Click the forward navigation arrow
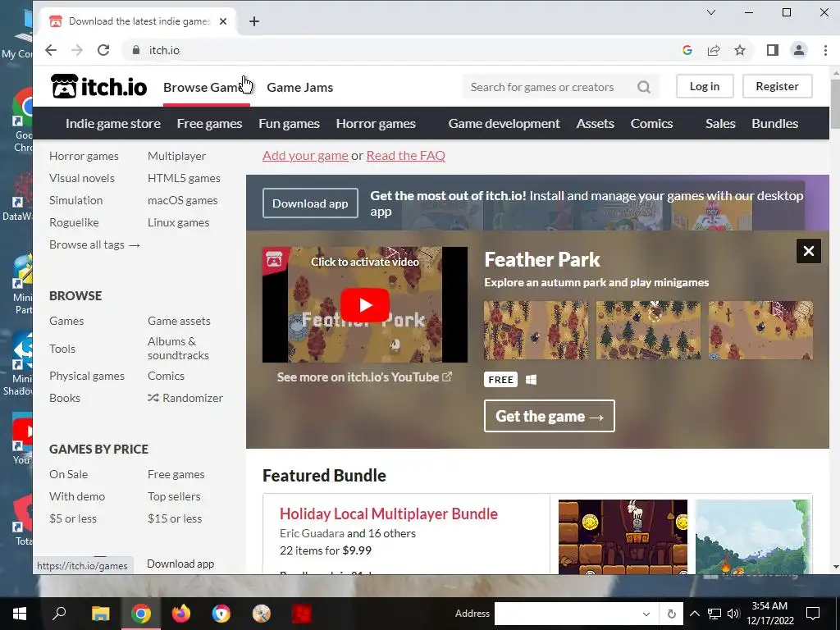The image size is (840, 630). [x=77, y=50]
